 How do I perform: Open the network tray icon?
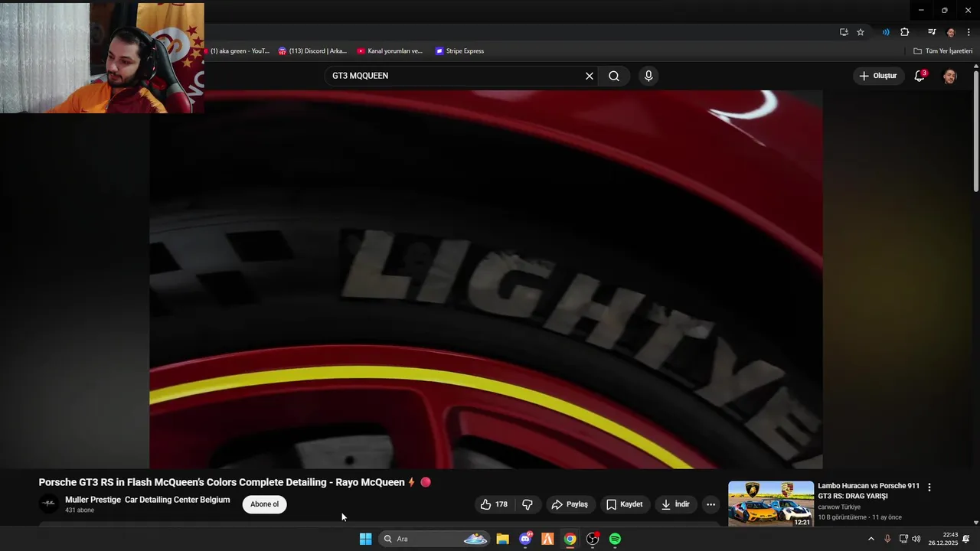click(903, 539)
